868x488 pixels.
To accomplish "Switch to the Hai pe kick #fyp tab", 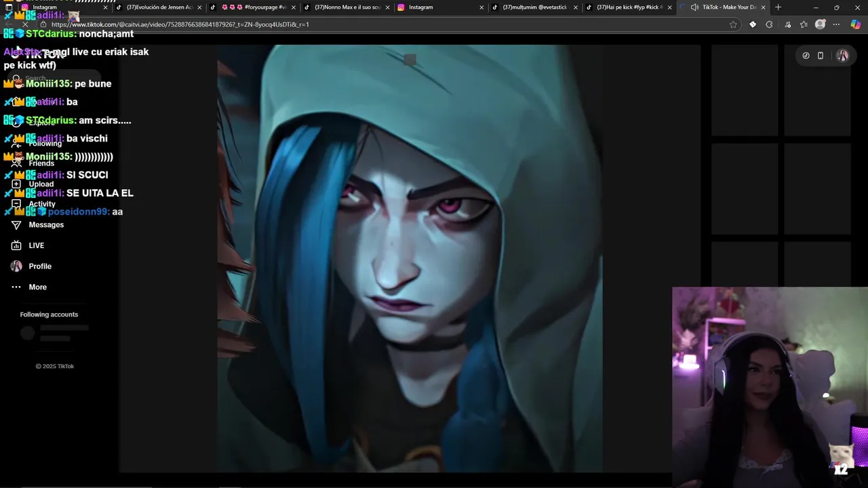I will click(629, 7).
